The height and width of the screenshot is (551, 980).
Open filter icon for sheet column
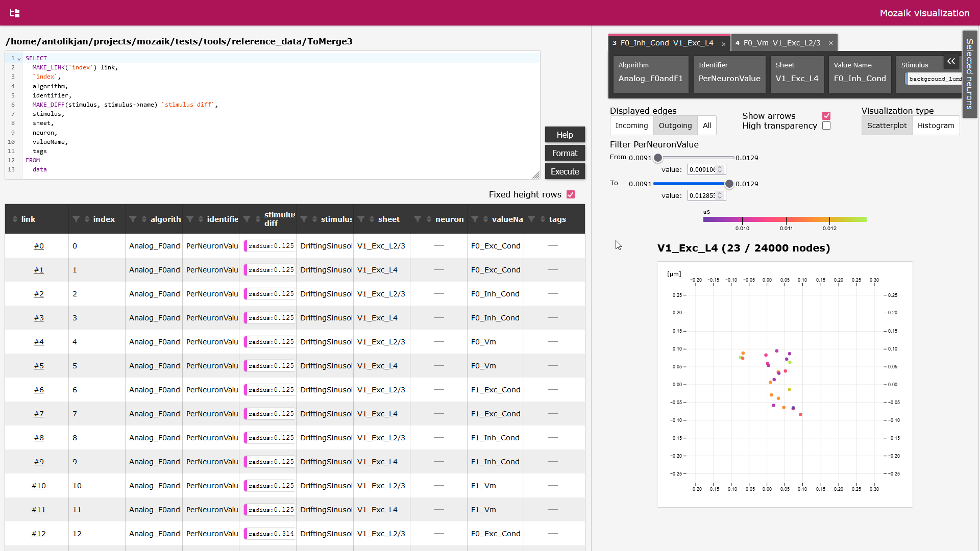(x=361, y=219)
